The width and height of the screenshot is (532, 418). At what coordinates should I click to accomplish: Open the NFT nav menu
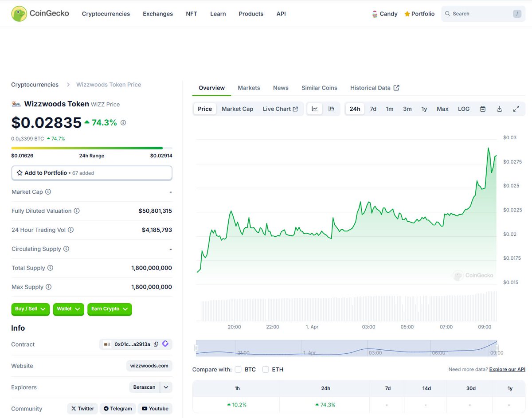(192, 14)
